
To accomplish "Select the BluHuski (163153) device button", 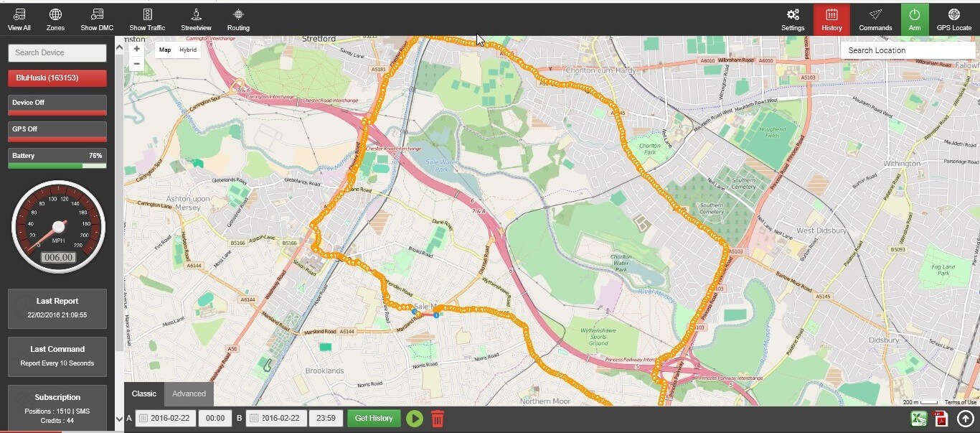I will click(x=57, y=78).
